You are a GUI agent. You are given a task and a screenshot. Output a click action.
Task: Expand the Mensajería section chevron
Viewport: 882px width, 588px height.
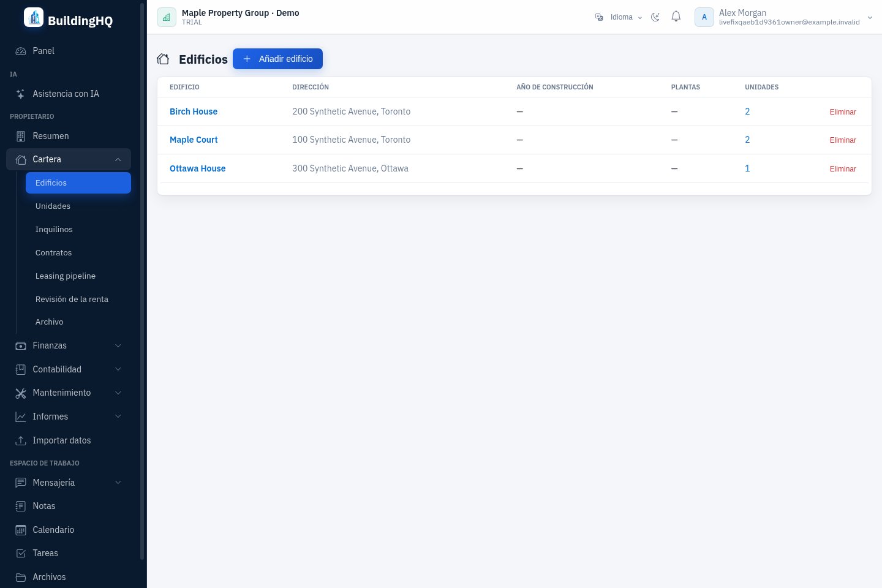(x=118, y=483)
